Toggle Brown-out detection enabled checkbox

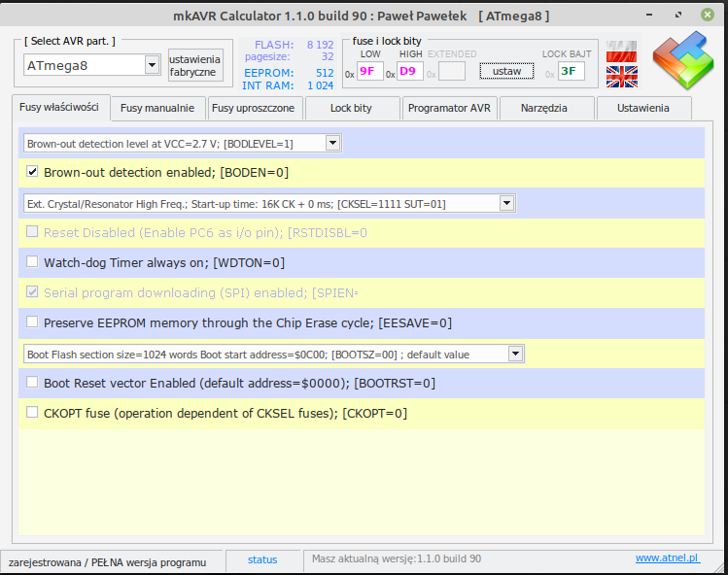33,172
